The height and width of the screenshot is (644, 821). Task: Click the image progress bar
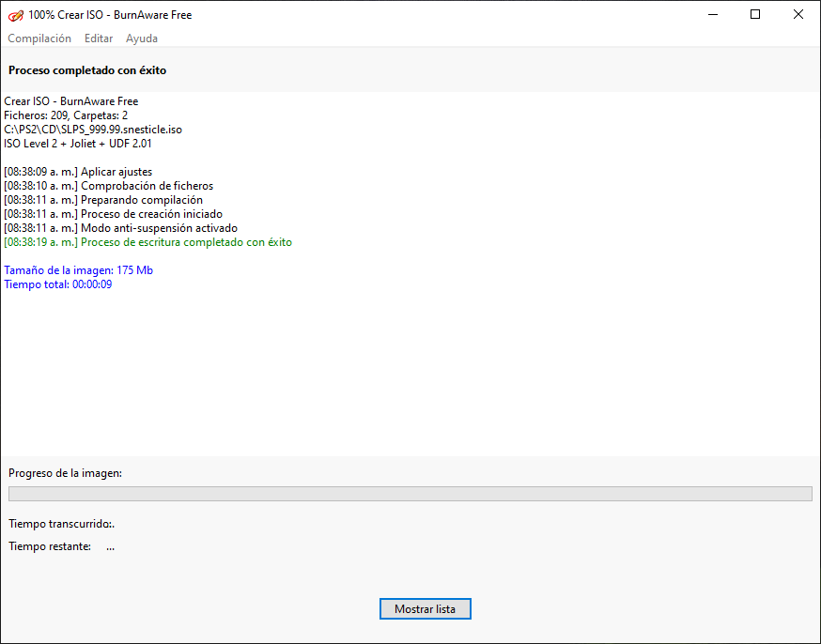click(410, 494)
